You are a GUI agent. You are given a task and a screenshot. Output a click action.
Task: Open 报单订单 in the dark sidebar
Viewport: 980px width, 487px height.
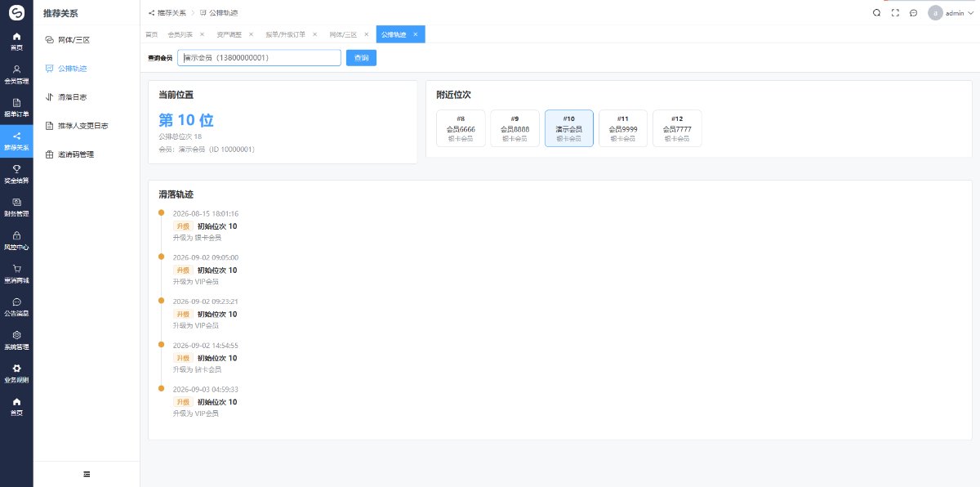click(16, 108)
